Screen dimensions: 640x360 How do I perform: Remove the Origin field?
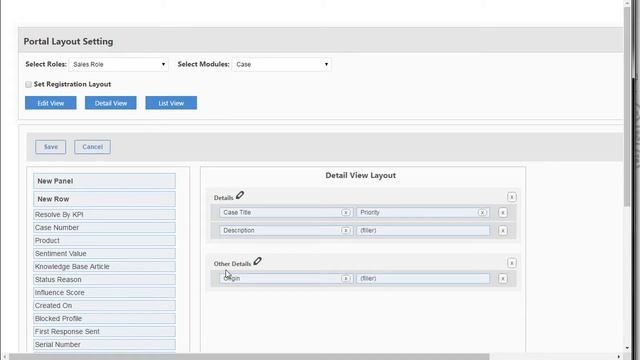click(x=346, y=278)
